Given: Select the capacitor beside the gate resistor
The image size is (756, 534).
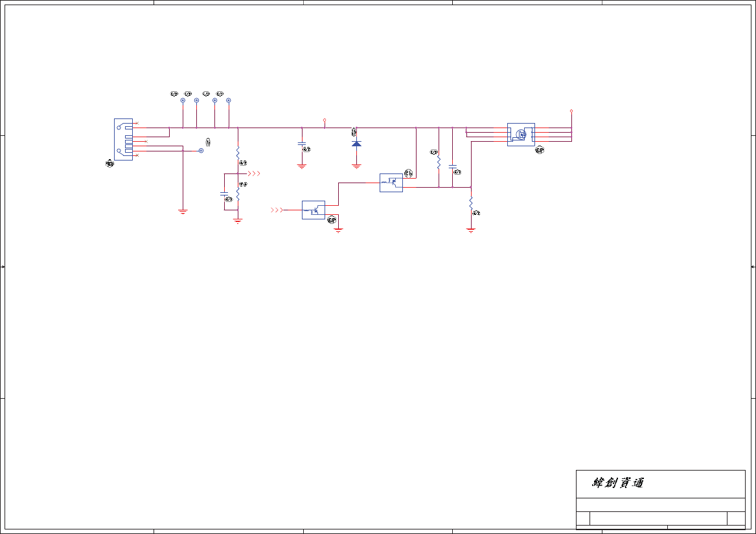Looking at the screenshot, I should pyautogui.click(x=452, y=166).
